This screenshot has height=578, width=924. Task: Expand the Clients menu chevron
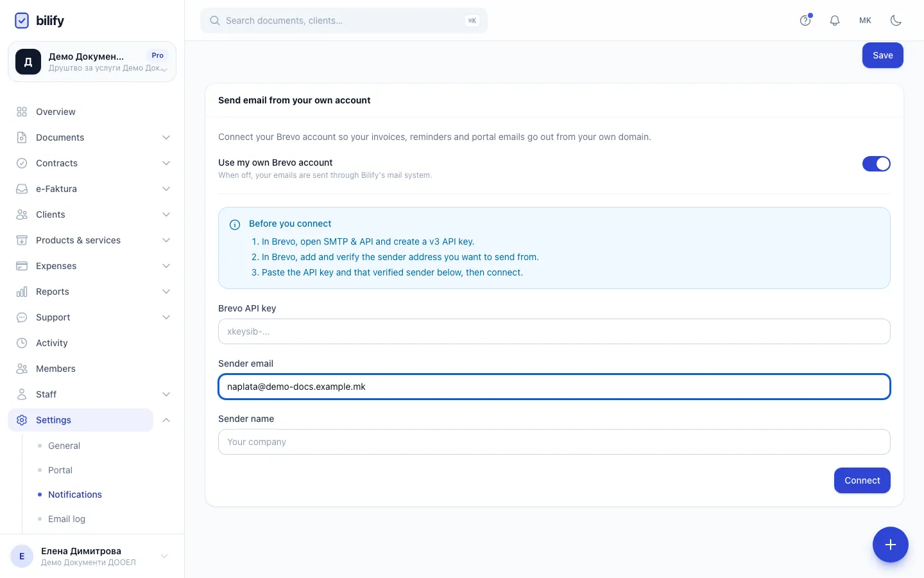[x=166, y=215]
